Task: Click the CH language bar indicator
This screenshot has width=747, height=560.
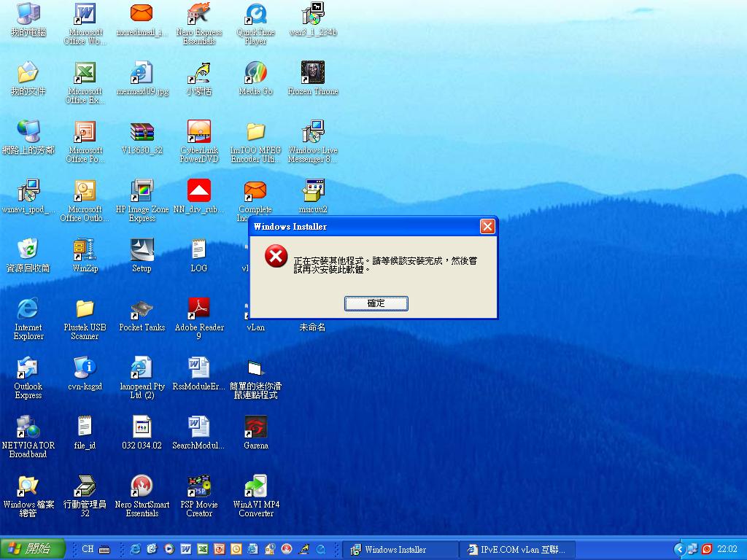Action: [88, 549]
